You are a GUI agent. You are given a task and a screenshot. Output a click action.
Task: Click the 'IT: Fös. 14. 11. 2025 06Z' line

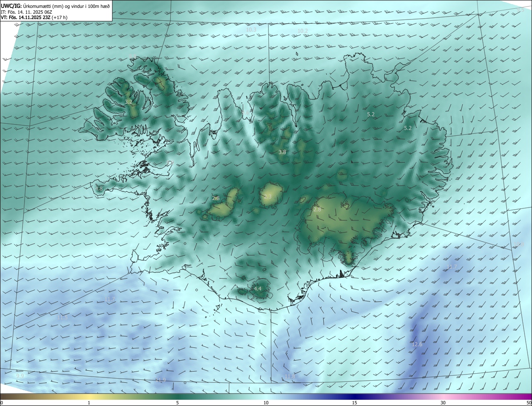click(26, 12)
